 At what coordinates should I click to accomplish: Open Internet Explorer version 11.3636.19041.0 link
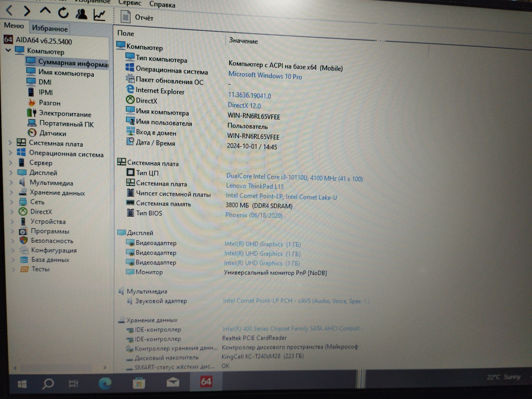tap(249, 95)
